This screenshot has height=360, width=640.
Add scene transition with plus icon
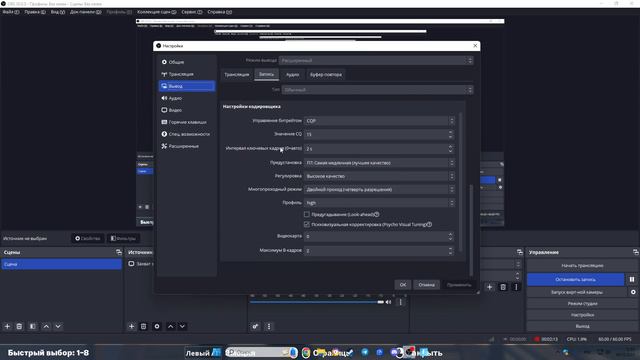(489, 287)
